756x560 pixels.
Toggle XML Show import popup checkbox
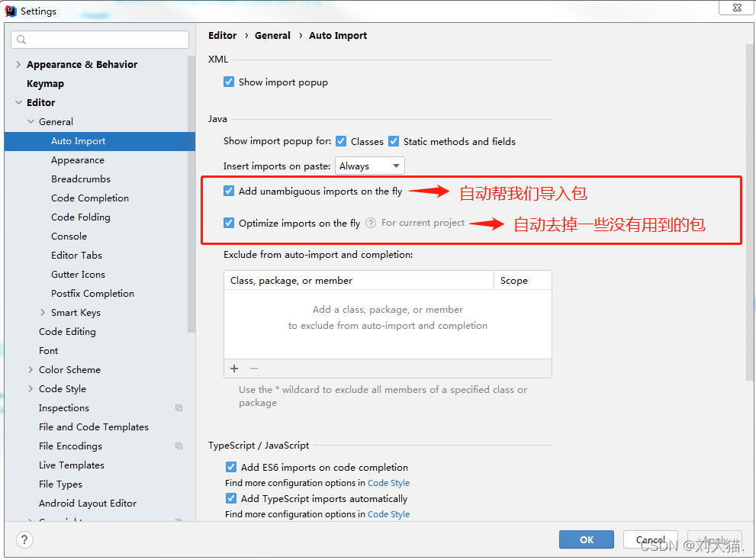pyautogui.click(x=229, y=82)
